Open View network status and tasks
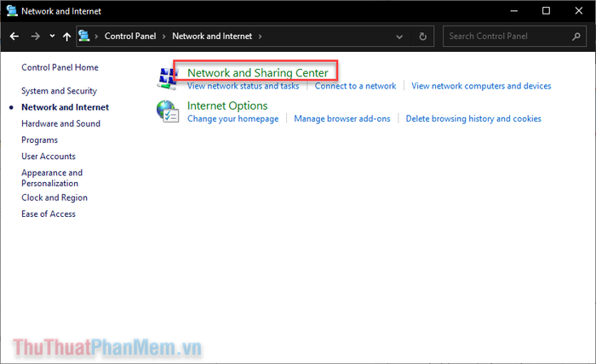 coord(244,86)
